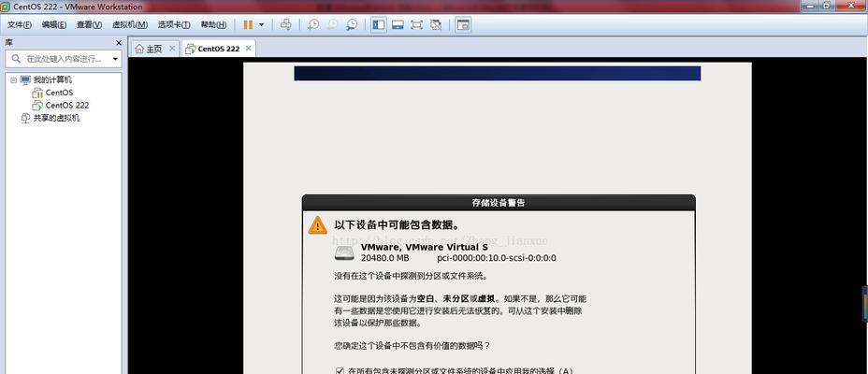Open the 查看(V) menu
Viewport: 868px width, 374px height.
[x=89, y=25]
